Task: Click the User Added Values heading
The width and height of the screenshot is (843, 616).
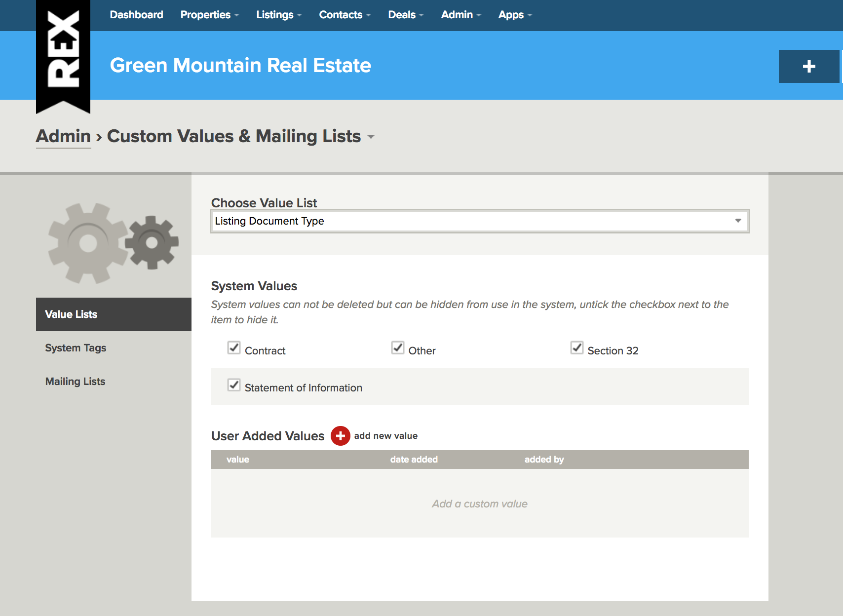Action: [x=268, y=436]
